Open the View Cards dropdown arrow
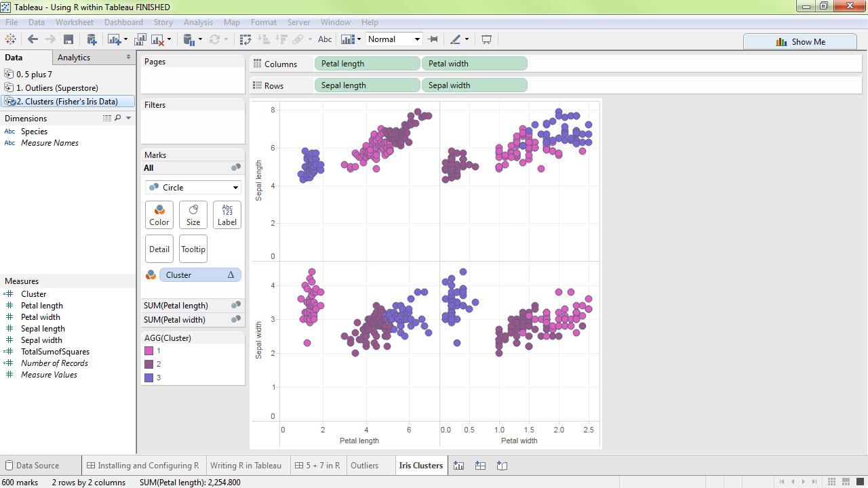This screenshot has height=488, width=868. (359, 39)
